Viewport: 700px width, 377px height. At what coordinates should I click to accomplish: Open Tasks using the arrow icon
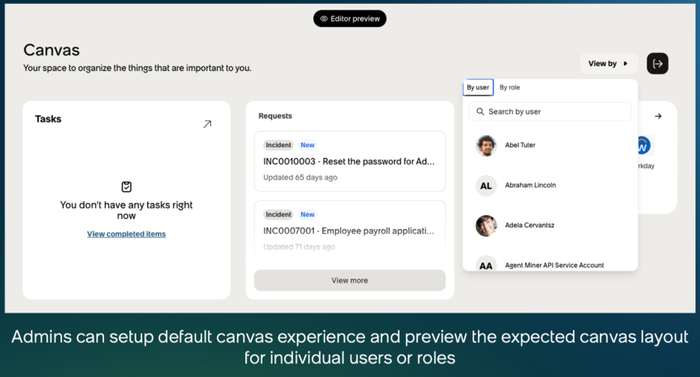207,124
